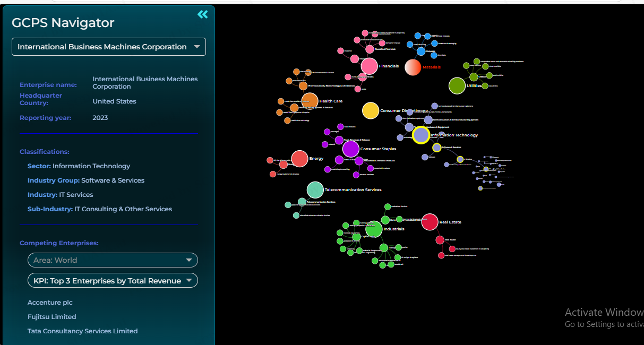Select the Materials sector node
The image size is (644, 345).
tap(413, 67)
